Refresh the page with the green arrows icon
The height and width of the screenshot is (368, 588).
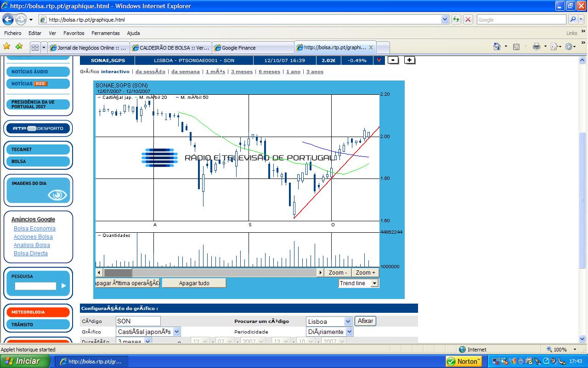click(x=456, y=19)
